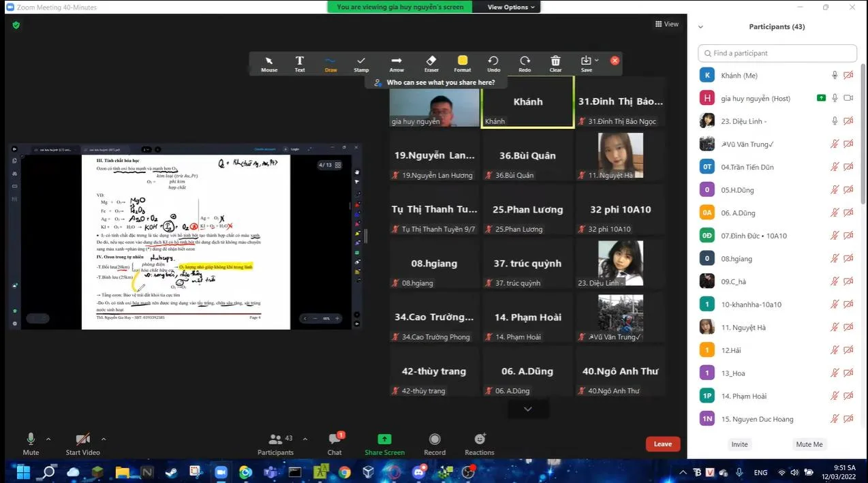Screen dimensions: 868x483
Task: Select the Text annotation tool
Action: coord(299,63)
